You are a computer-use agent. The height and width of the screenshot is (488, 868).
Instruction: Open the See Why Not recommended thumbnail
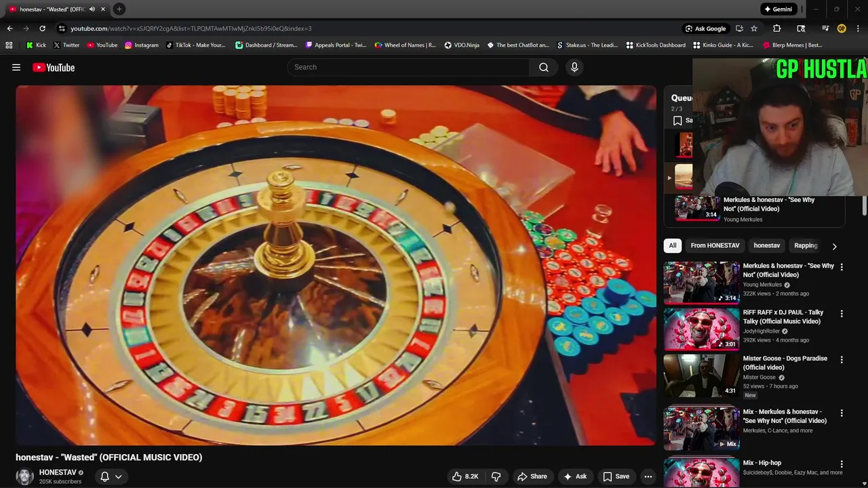[701, 283]
